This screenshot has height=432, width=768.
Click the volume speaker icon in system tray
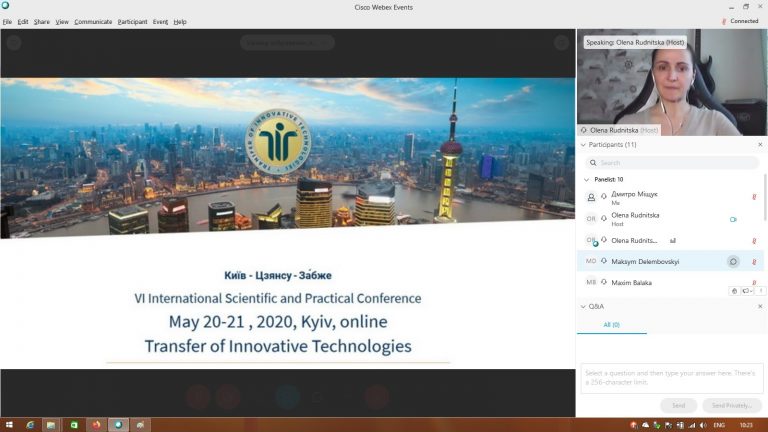(703, 425)
